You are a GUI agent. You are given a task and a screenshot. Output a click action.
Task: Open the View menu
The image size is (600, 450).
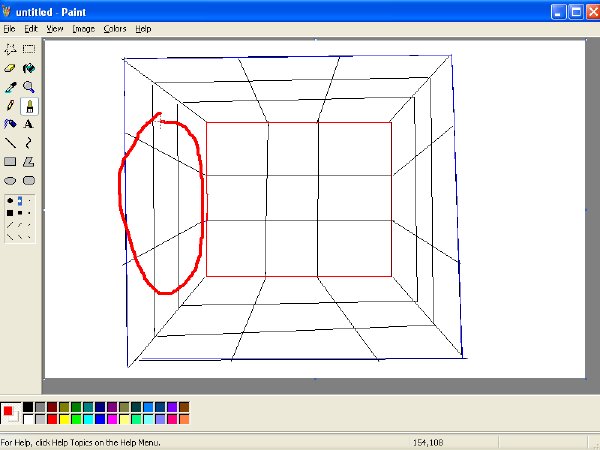click(x=55, y=29)
